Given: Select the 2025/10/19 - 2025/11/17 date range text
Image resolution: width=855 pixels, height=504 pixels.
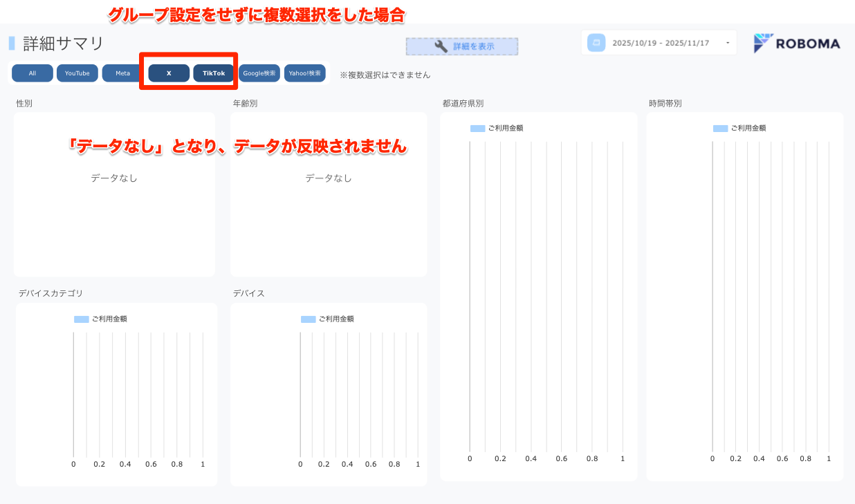Looking at the screenshot, I should pos(661,44).
